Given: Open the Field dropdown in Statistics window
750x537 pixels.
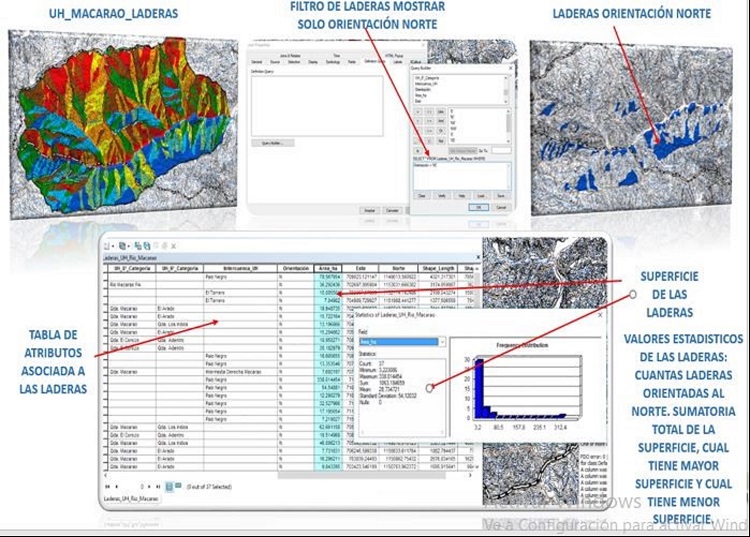Looking at the screenshot, I should [399, 341].
